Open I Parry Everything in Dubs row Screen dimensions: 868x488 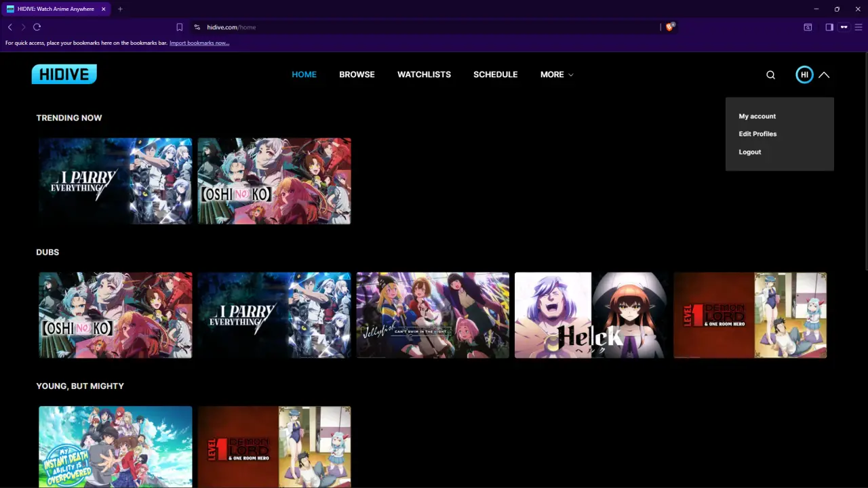[x=274, y=315]
